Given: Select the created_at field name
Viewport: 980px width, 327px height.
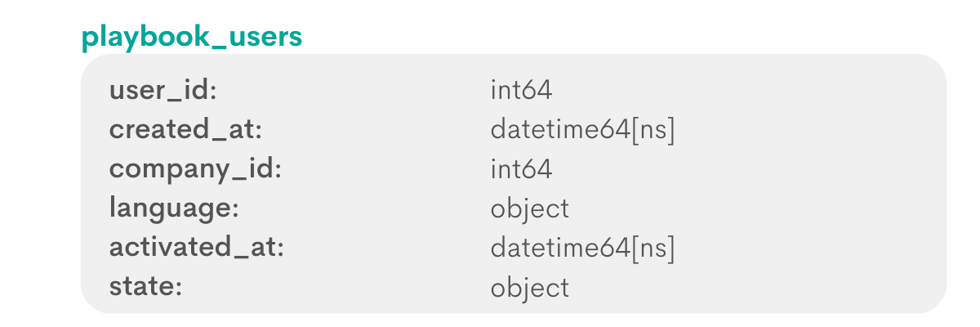Looking at the screenshot, I should click(185, 130).
